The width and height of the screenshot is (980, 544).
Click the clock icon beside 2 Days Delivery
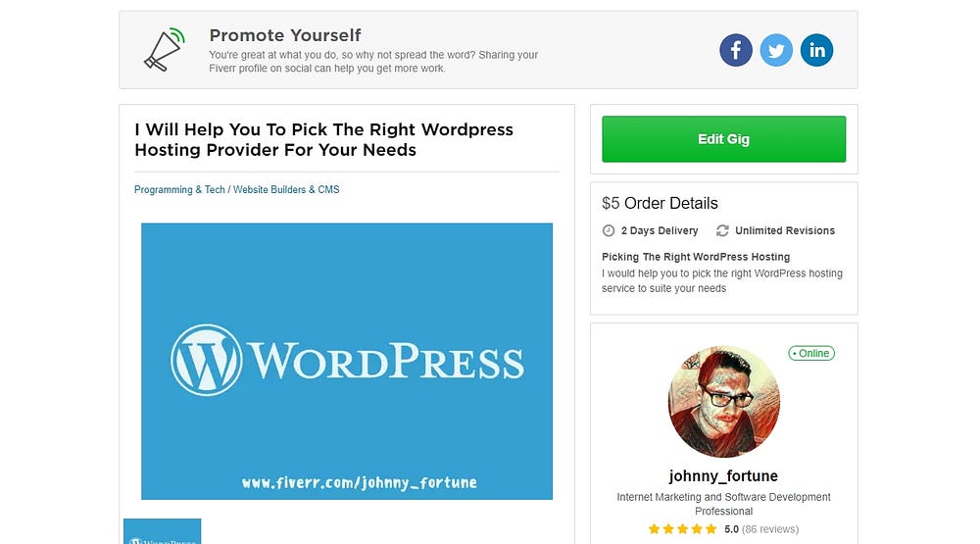tap(609, 230)
